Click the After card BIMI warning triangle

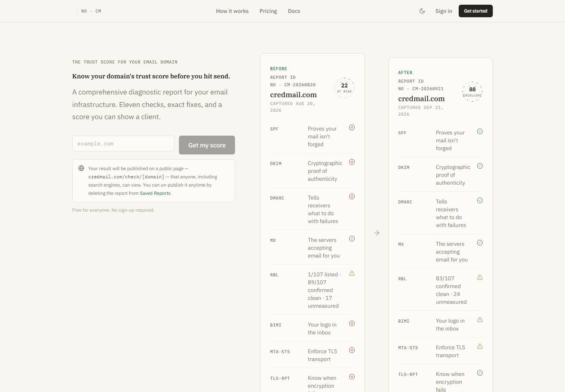point(480,319)
